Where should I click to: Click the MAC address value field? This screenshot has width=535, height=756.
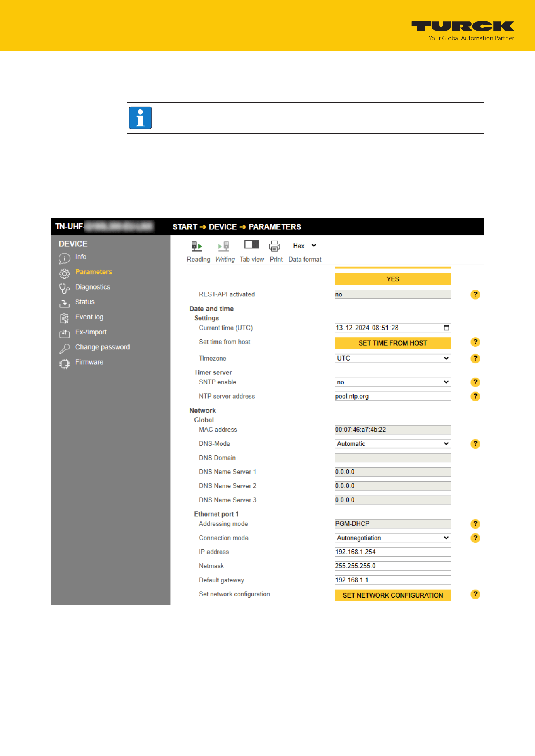pyautogui.click(x=393, y=430)
